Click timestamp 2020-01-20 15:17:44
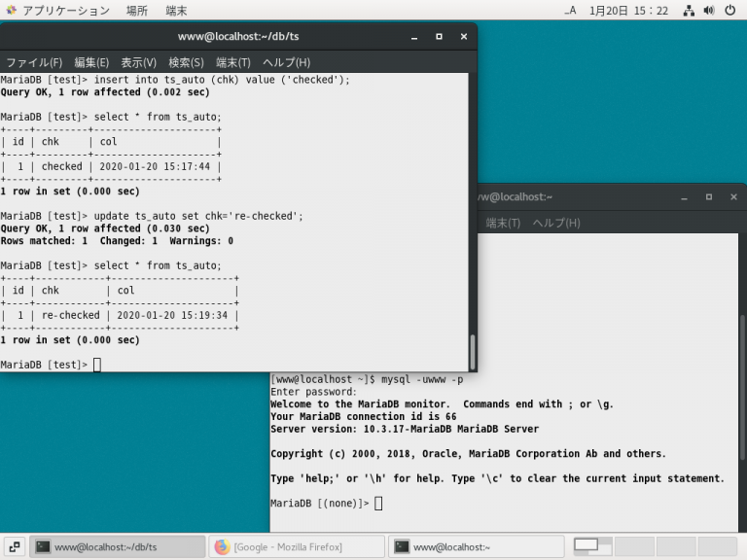Image resolution: width=747 pixels, height=560 pixels. click(155, 166)
